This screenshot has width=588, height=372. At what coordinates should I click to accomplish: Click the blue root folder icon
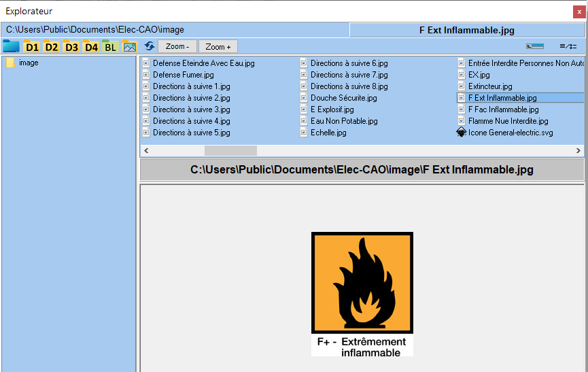click(11, 46)
